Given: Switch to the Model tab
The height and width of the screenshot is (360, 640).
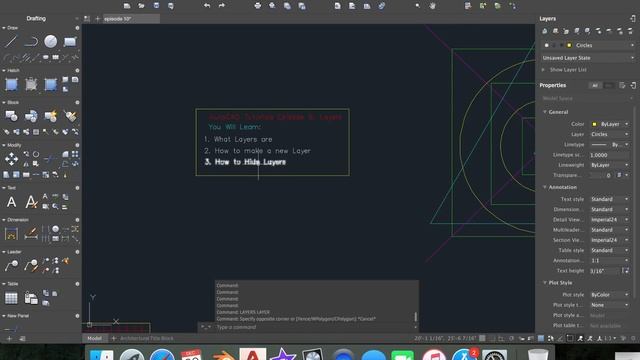Looking at the screenshot, I should (x=94, y=338).
